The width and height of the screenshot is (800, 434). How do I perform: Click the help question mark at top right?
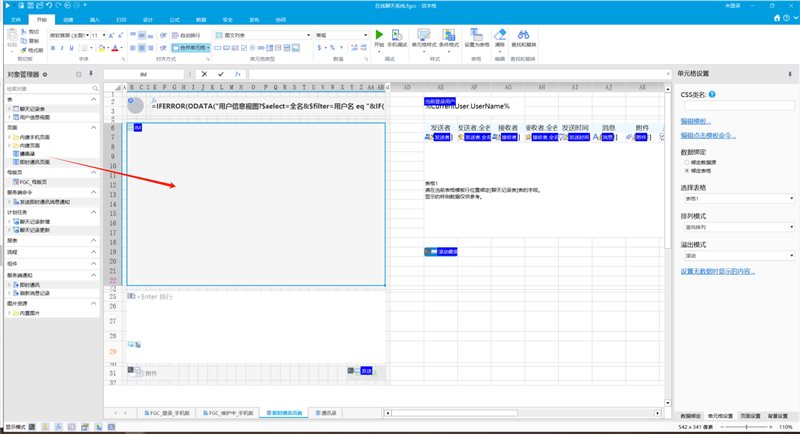point(786,18)
